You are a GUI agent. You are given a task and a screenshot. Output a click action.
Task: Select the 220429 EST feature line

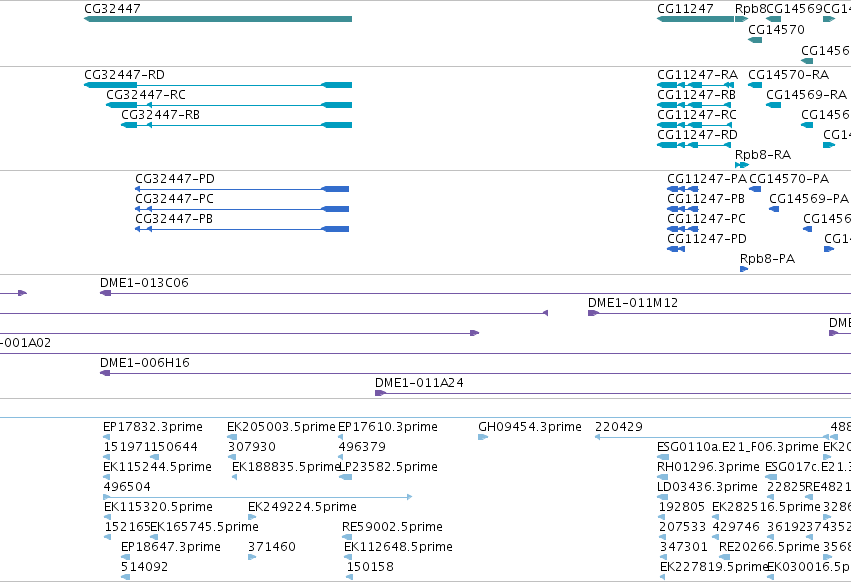point(712,437)
